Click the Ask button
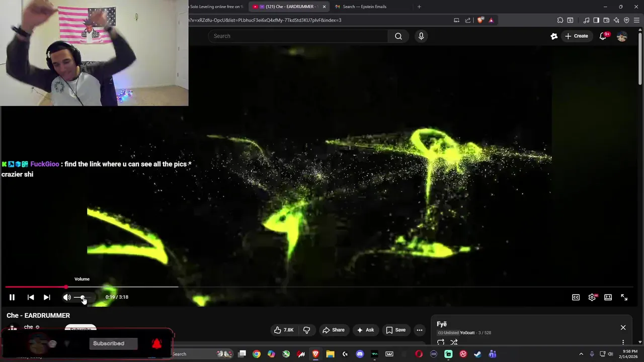Image resolution: width=644 pixels, height=362 pixels. click(365, 330)
